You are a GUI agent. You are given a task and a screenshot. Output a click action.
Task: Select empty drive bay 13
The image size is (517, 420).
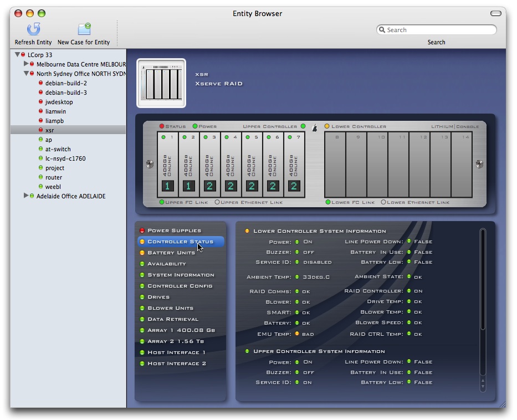[x=441, y=165]
